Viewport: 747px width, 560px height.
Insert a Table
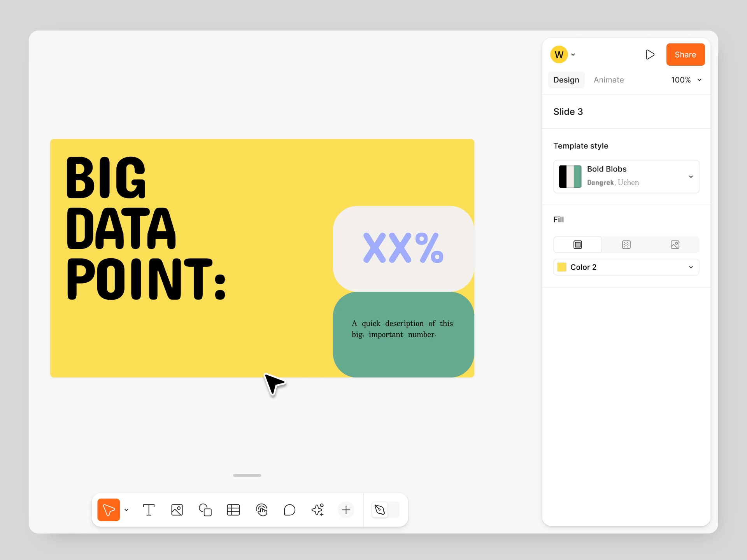pyautogui.click(x=233, y=510)
